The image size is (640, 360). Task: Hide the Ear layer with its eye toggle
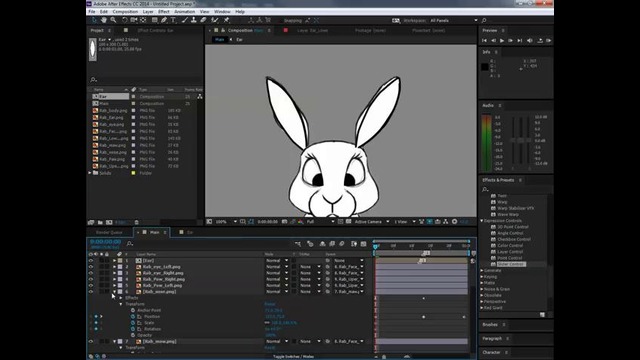click(91, 260)
